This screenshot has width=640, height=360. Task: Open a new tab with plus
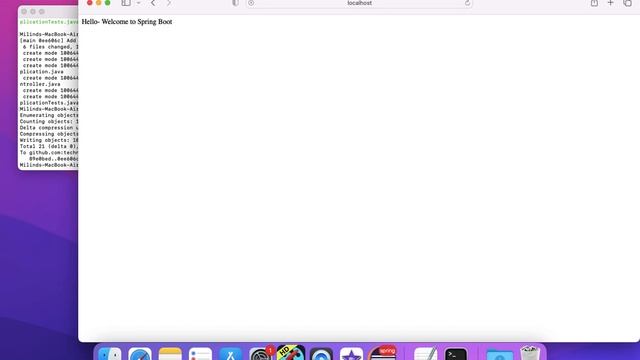[x=611, y=3]
